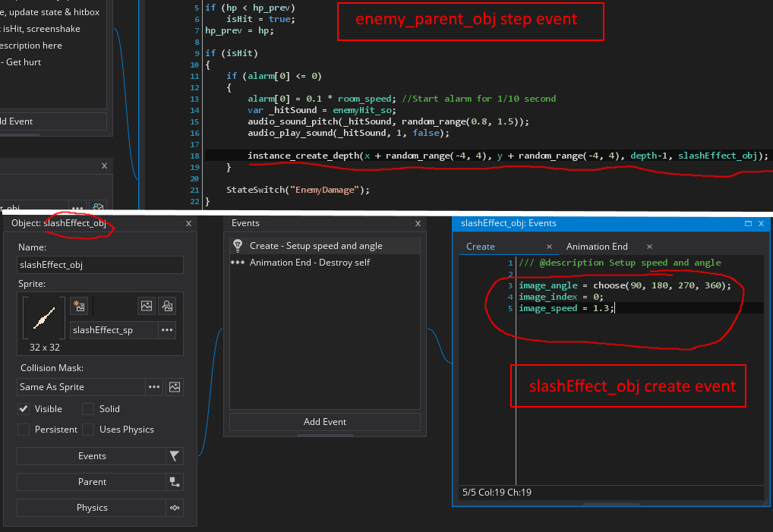
Task: Select the 'isHit, screenshake' event entry
Action: click(x=40, y=29)
